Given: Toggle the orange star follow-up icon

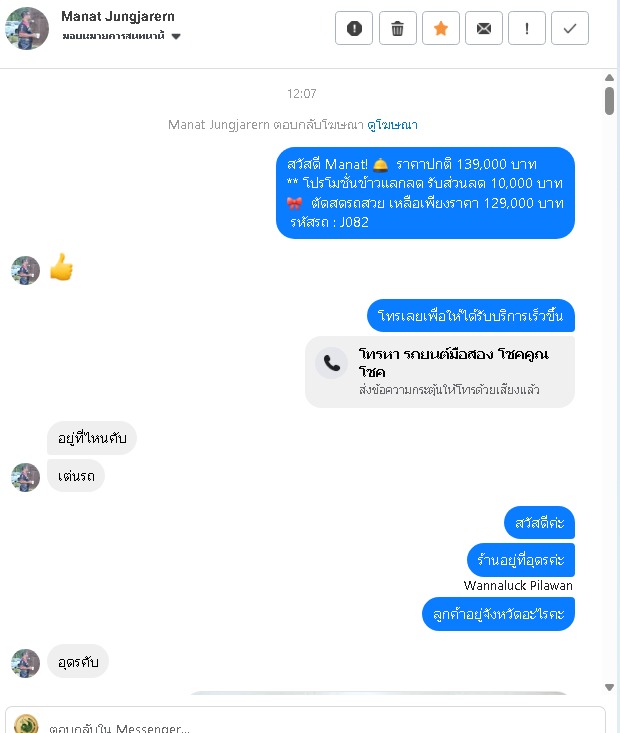Looking at the screenshot, I should (440, 29).
